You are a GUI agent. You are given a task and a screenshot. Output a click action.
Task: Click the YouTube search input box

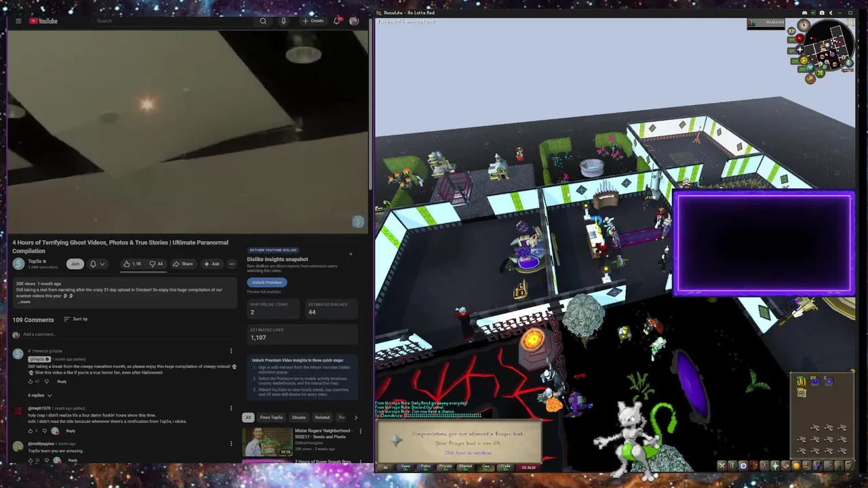pos(173,21)
